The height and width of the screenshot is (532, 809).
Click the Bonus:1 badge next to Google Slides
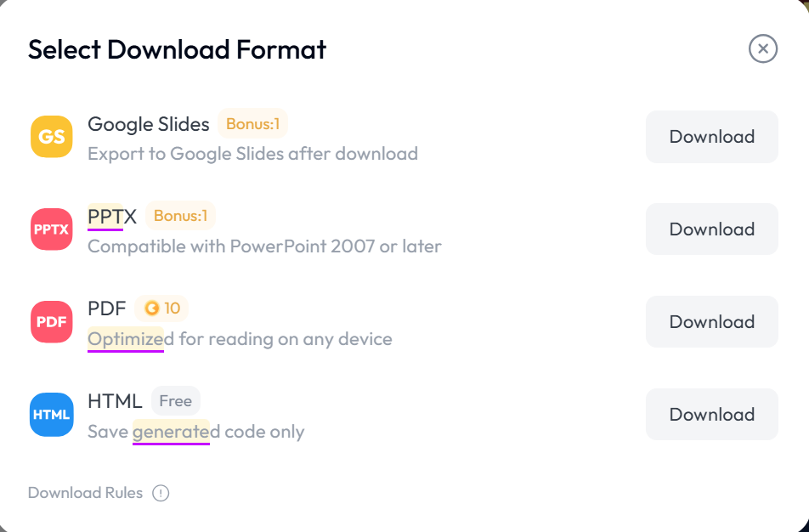(x=253, y=124)
